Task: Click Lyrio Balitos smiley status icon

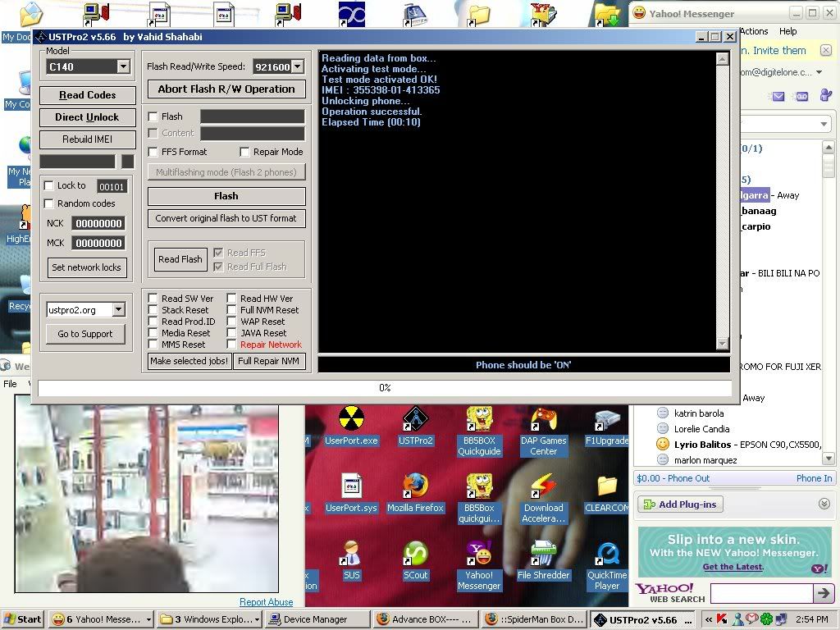Action: [x=663, y=444]
